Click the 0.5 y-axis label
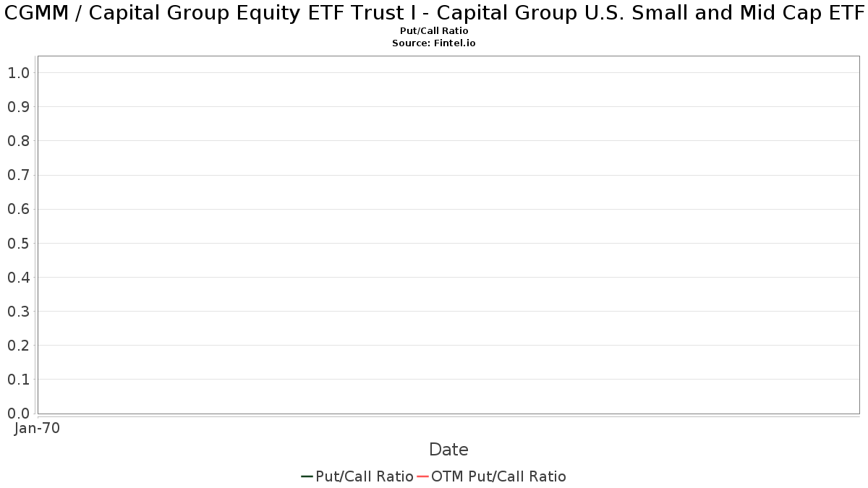The width and height of the screenshot is (868, 488). point(18,243)
